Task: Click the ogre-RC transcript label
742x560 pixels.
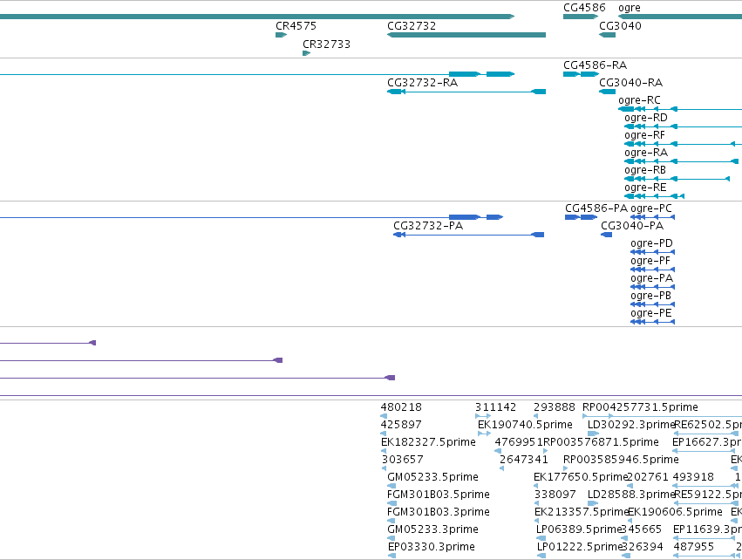Action: coord(639,100)
